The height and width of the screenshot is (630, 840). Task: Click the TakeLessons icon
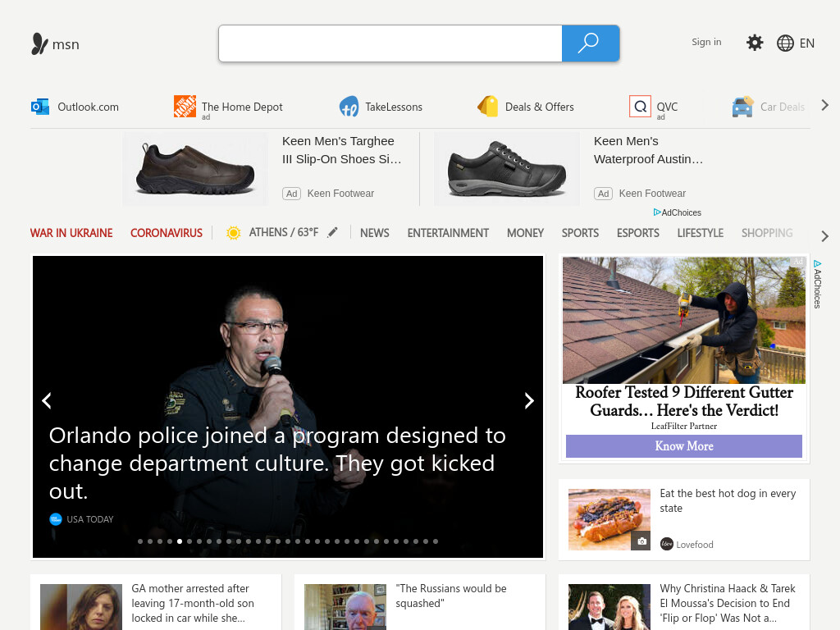pos(349,107)
